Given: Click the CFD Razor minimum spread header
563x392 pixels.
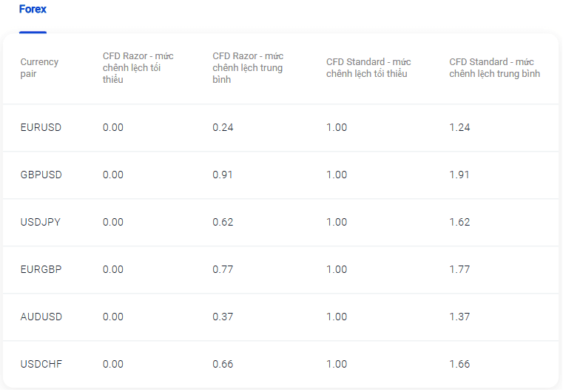Looking at the screenshot, I should [138, 67].
